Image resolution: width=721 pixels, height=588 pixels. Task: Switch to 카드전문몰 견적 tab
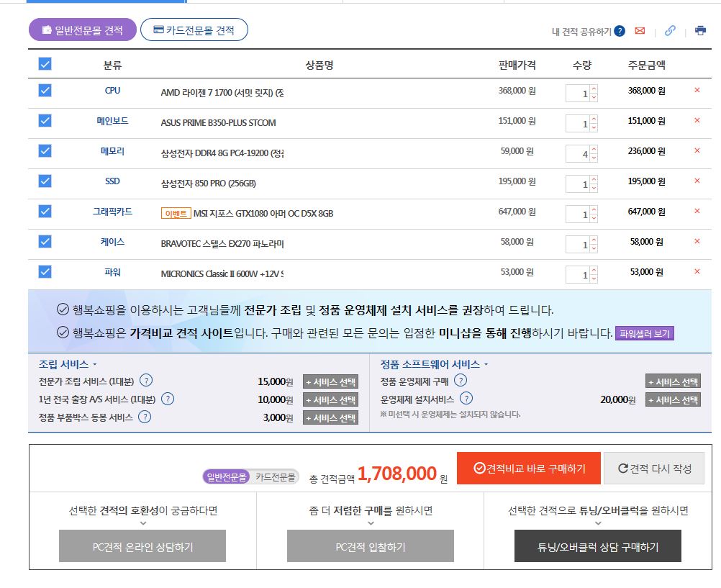tap(194, 30)
